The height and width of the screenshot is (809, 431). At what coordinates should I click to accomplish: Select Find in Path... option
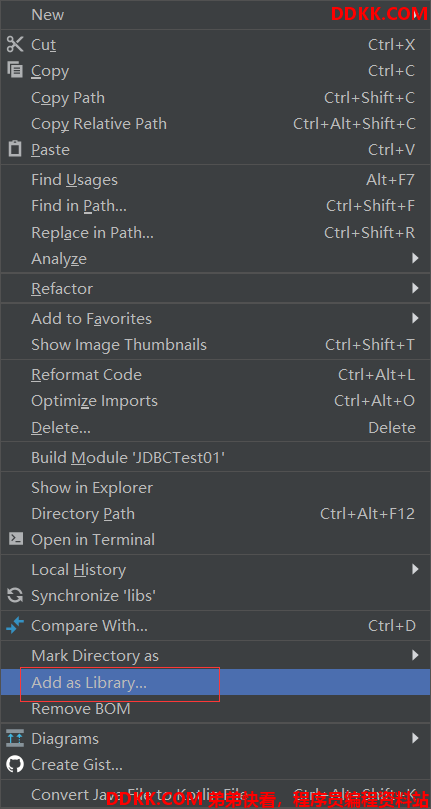215,206
